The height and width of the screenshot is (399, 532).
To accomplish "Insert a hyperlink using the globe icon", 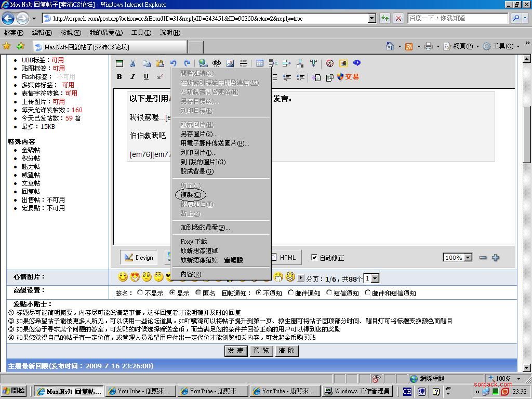I will coord(203,63).
